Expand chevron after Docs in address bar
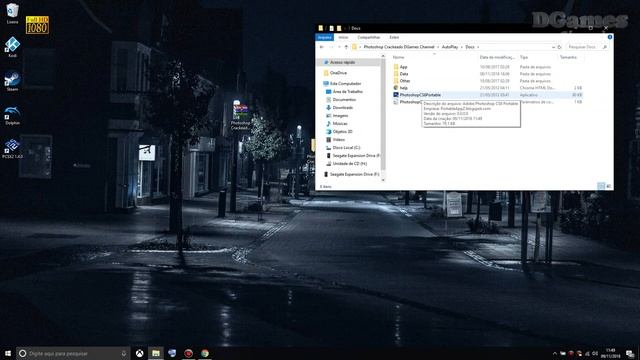The width and height of the screenshot is (640, 360). [x=478, y=47]
